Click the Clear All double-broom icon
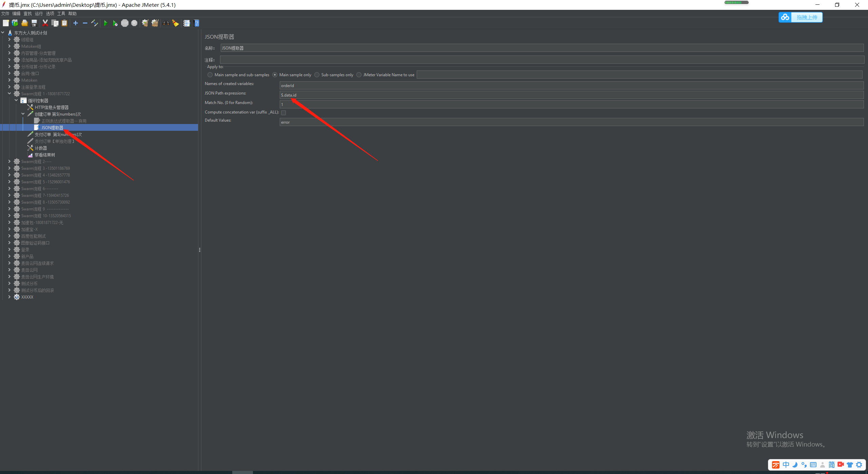The image size is (868, 474). [155, 23]
